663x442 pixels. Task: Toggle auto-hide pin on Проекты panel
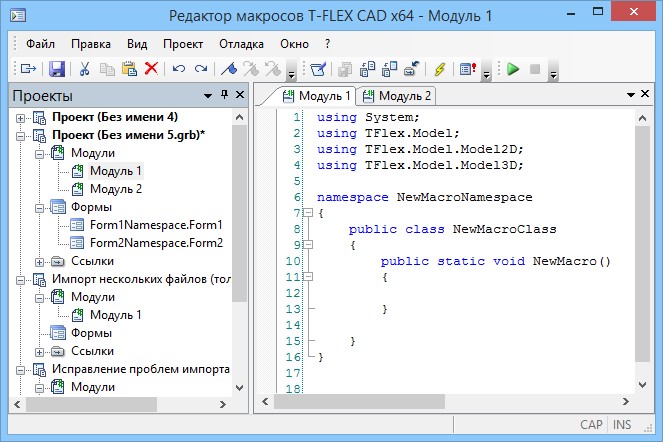pos(225,95)
